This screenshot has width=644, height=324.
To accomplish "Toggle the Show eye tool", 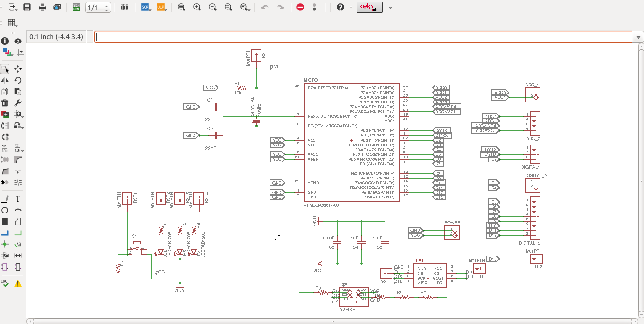I will (x=18, y=41).
